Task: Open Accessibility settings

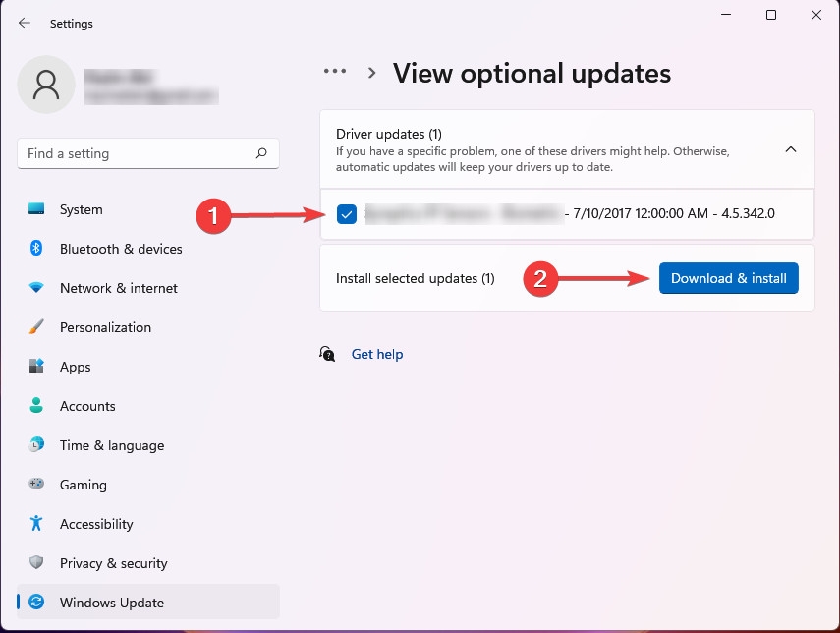Action: (147, 524)
